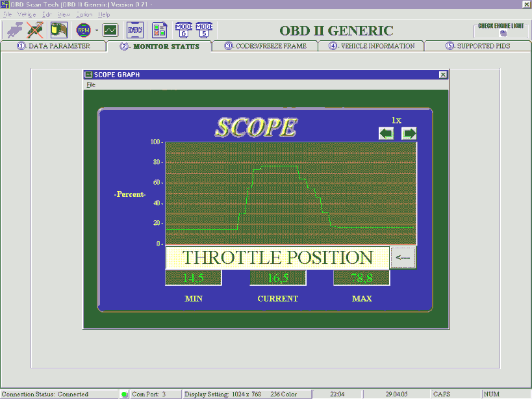Click the green right arrow in Scope
This screenshot has width=532, height=399.
click(x=409, y=133)
